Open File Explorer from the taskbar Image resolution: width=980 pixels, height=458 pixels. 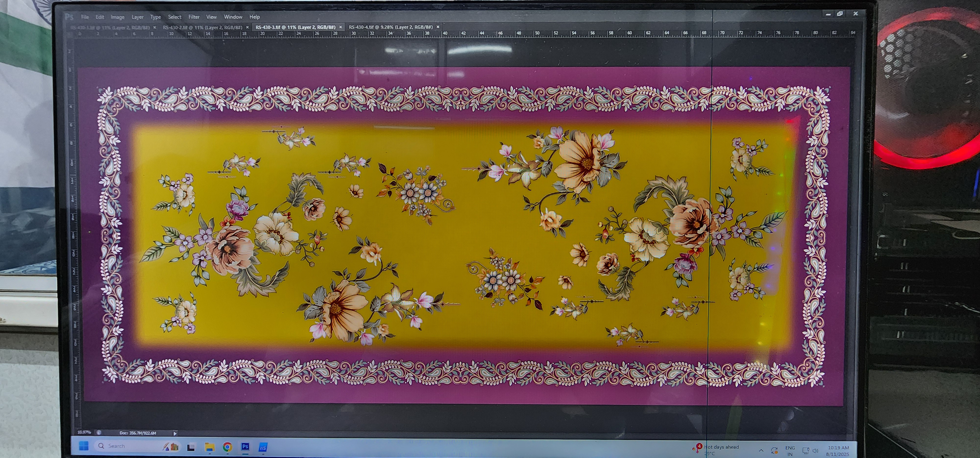coord(210,446)
